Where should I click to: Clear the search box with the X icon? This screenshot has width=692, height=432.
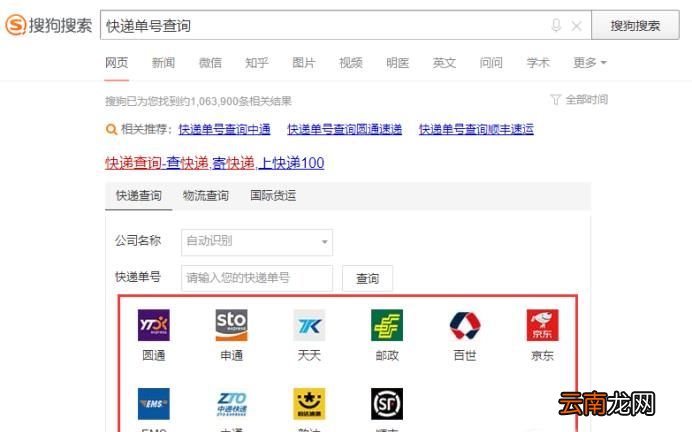(x=576, y=26)
